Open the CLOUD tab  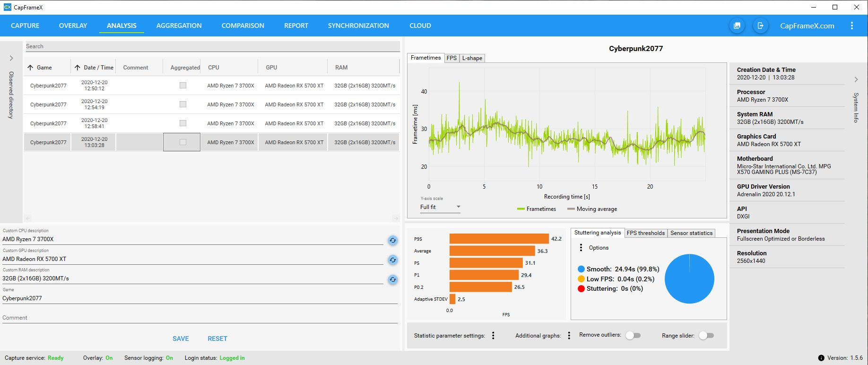point(420,26)
